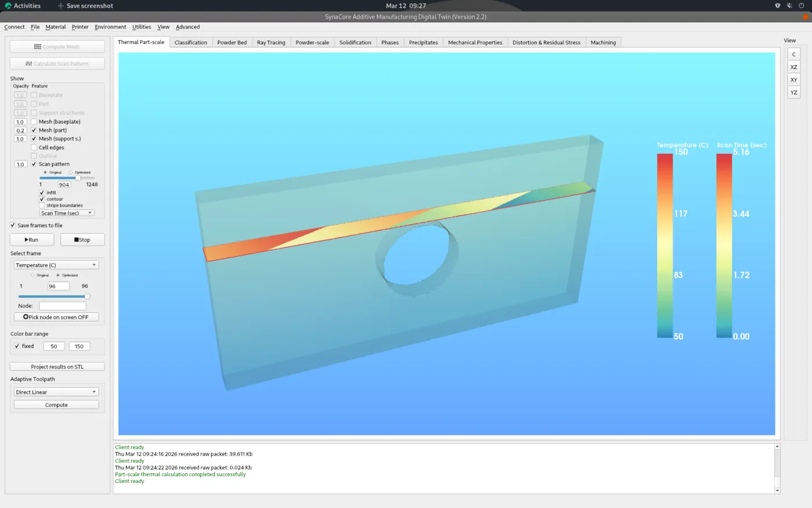Click the Adaptive Toolpath Compute button
This screenshot has height=508, width=812.
[x=56, y=405]
